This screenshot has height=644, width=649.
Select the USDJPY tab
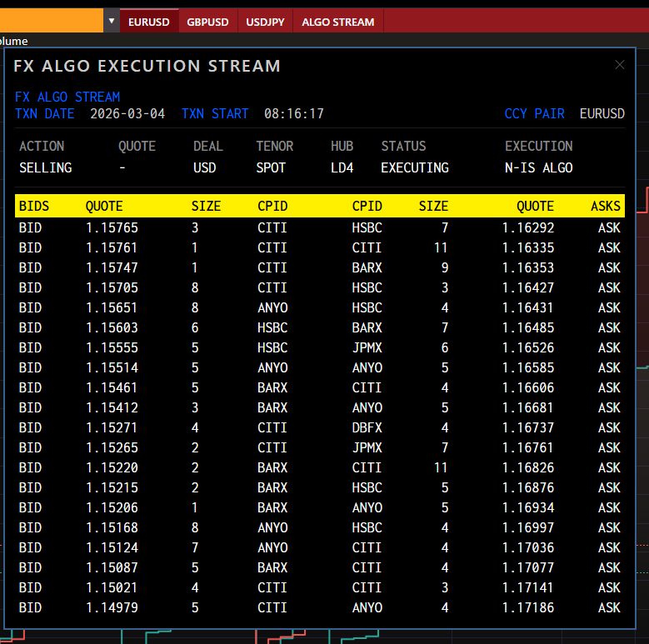point(265,22)
